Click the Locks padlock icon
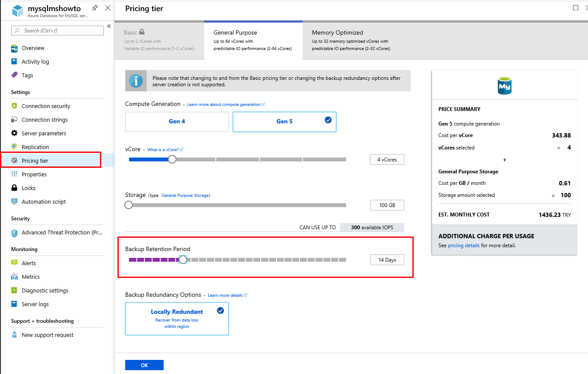This screenshot has width=588, height=374. point(15,188)
